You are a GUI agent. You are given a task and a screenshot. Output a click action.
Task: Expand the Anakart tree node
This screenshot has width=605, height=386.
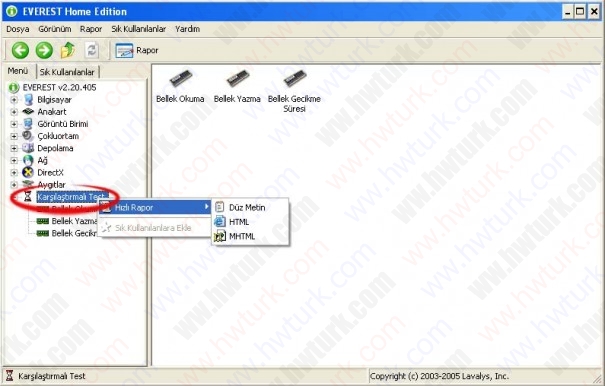(14, 112)
